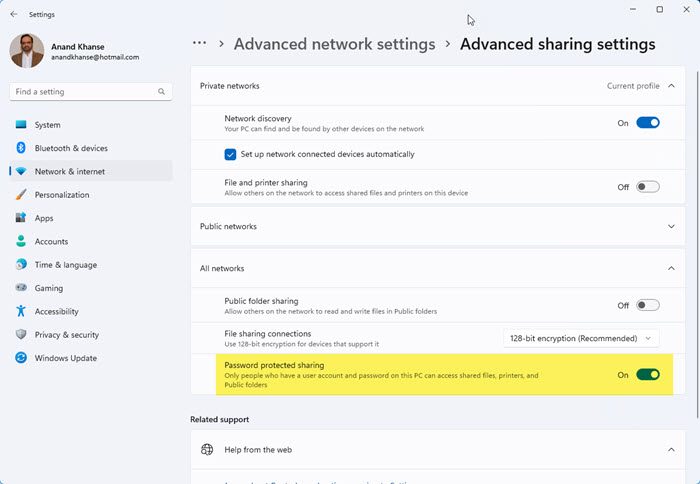Uncheck Set up network connected devices automatically
Screen dimensions: 700x484
coord(231,155)
